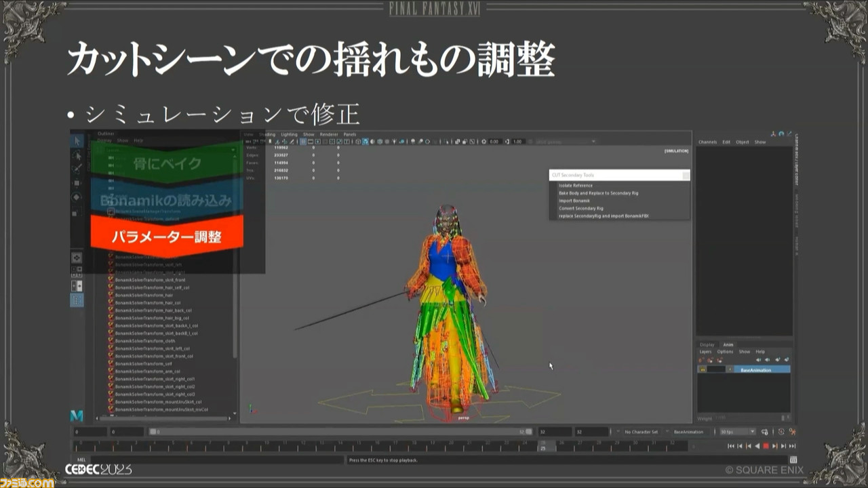Open layer editor Options menu

pyautogui.click(x=725, y=352)
